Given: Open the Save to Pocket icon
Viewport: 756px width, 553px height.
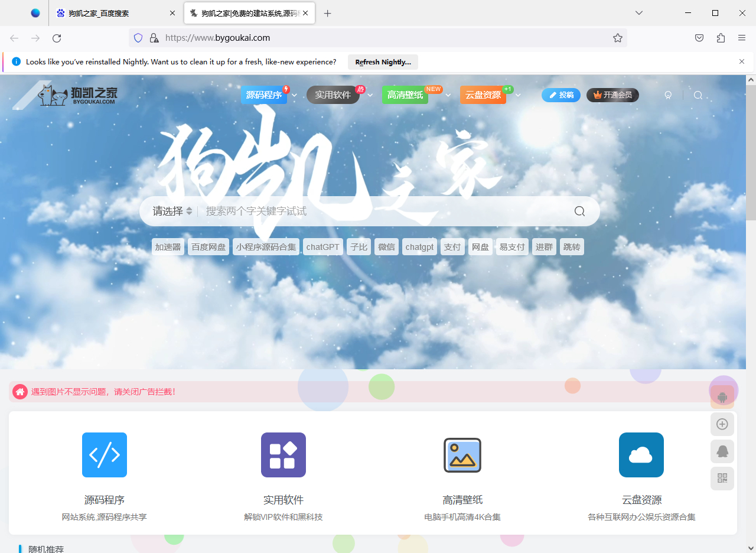Looking at the screenshot, I should click(699, 38).
